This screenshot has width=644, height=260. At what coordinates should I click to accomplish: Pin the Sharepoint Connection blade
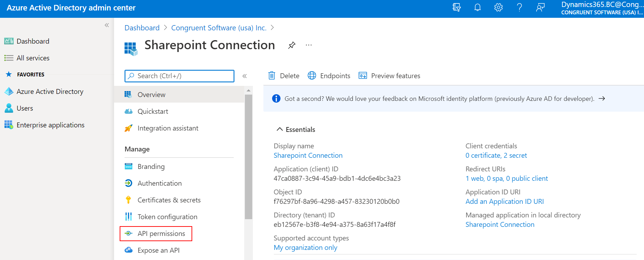click(292, 45)
